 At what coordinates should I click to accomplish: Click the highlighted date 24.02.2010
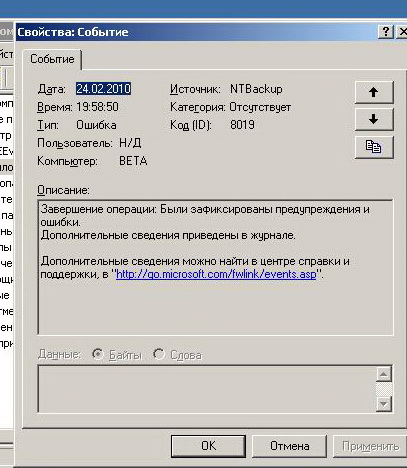pos(103,89)
